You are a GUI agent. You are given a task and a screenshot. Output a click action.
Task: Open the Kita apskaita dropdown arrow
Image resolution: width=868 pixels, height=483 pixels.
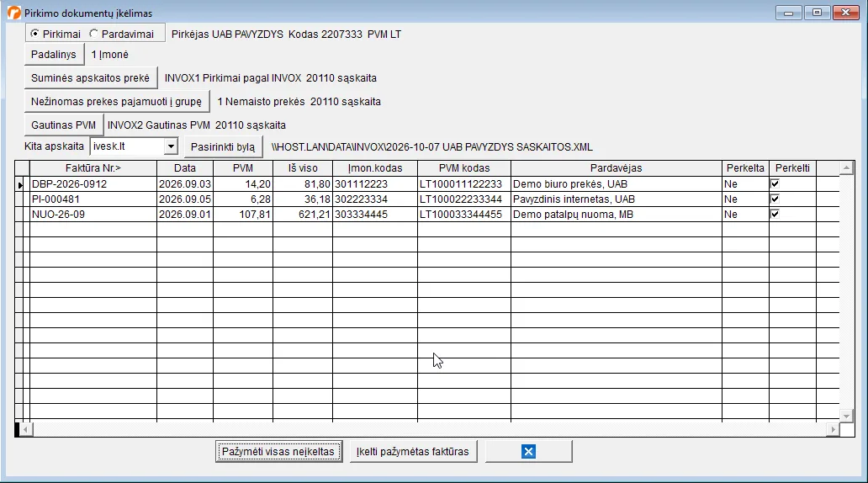171,146
